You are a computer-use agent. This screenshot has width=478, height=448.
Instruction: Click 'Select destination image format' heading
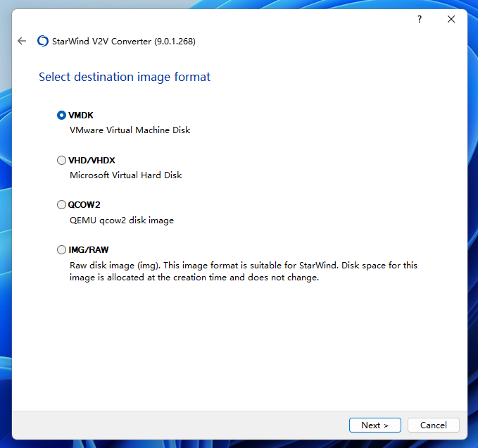coord(125,77)
